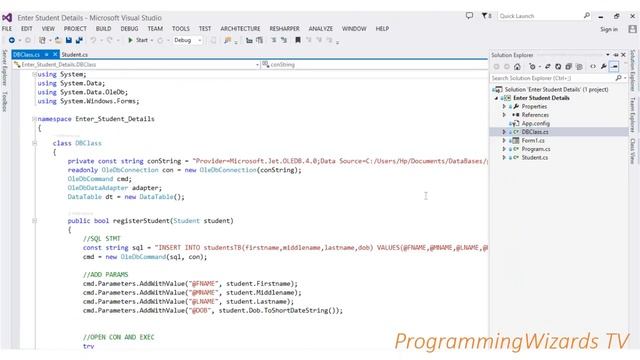Open the BUILD menu
Image resolution: width=640 pixels, height=360 pixels.
(103, 29)
